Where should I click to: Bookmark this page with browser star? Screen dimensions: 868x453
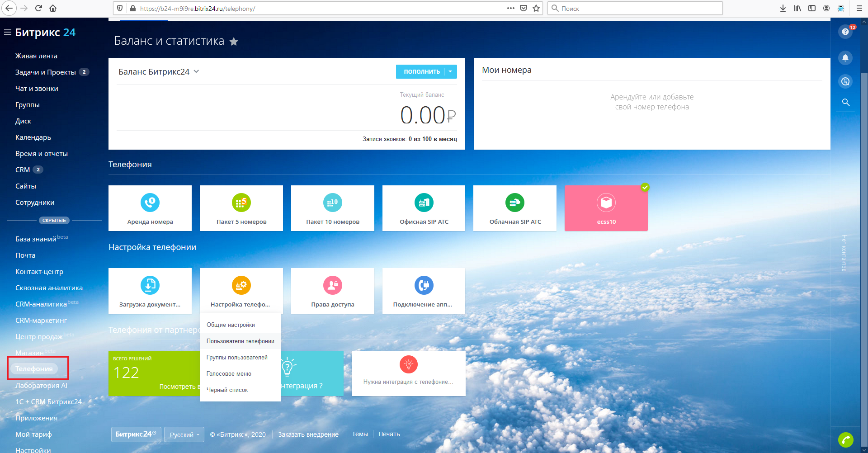pos(536,8)
